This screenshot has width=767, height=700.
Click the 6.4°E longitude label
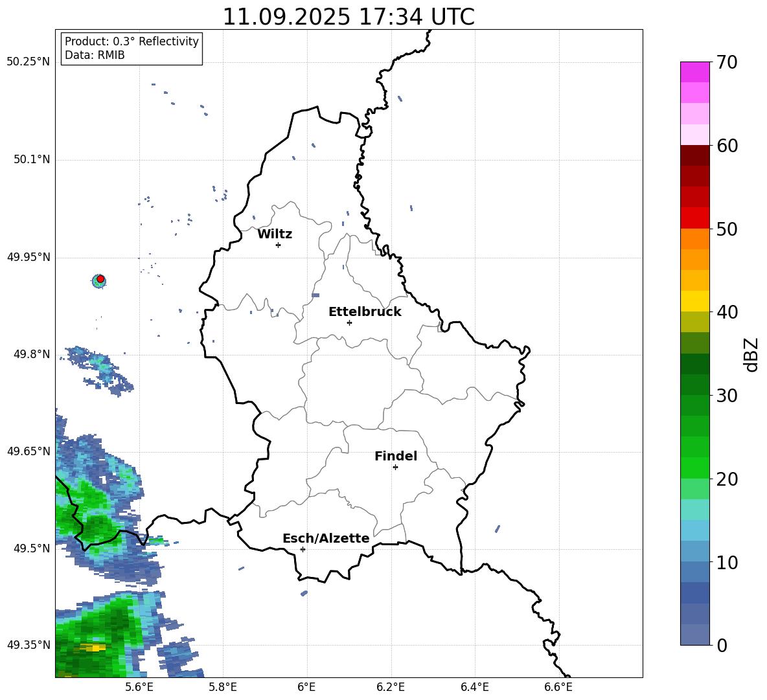point(475,687)
